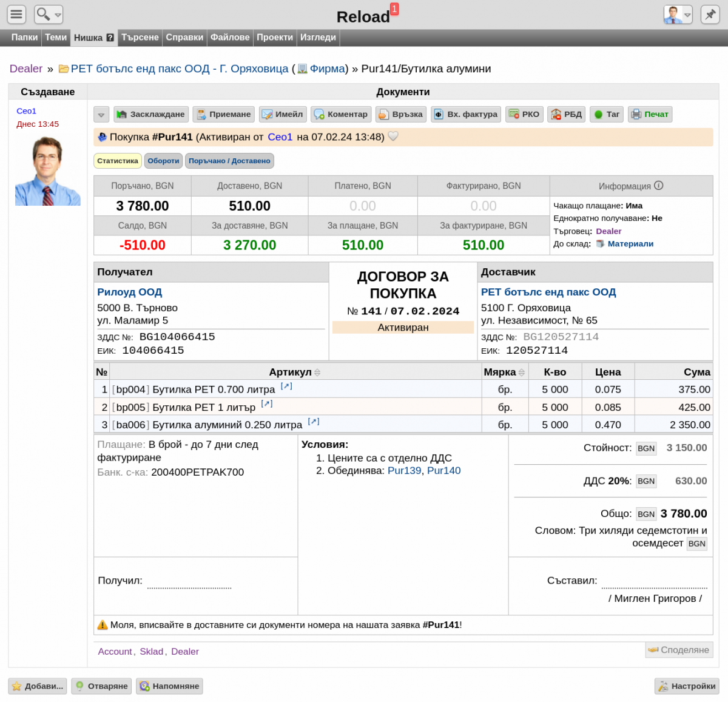Open the Pur139 purchase link
Image resolution: width=728 pixels, height=702 pixels.
click(404, 470)
